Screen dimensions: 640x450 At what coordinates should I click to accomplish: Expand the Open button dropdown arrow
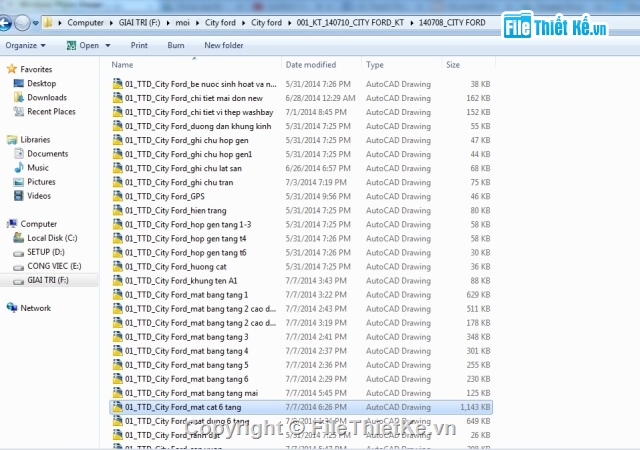(108, 45)
